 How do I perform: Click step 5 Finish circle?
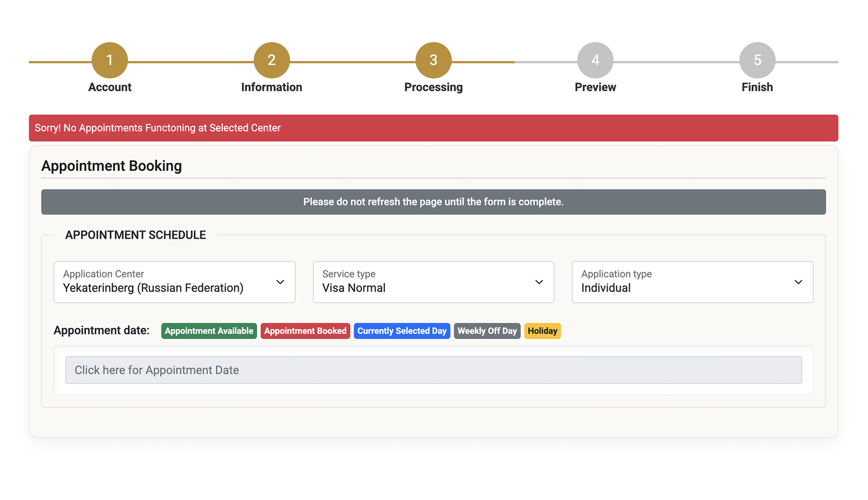point(757,60)
